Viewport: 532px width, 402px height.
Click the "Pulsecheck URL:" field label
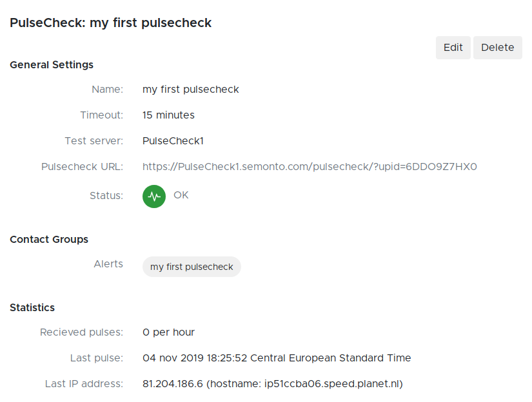coord(82,167)
